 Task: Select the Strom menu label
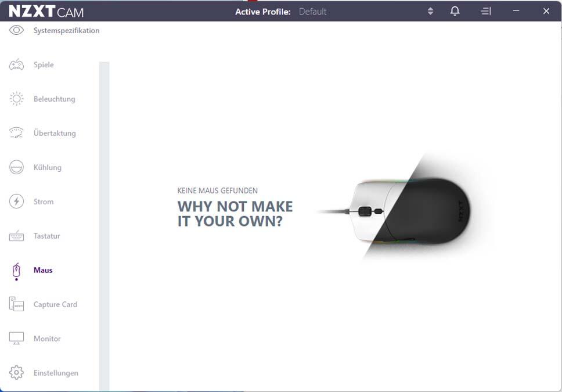pyautogui.click(x=44, y=202)
